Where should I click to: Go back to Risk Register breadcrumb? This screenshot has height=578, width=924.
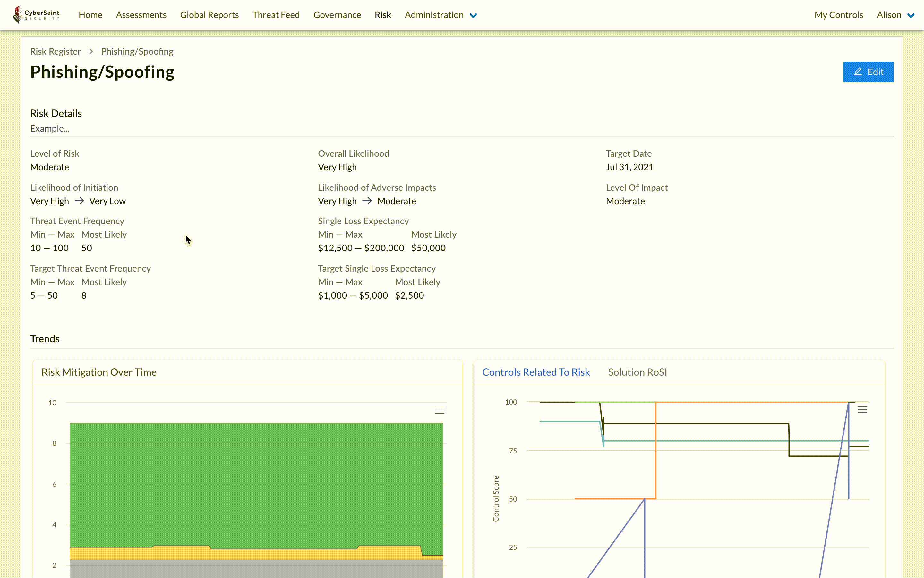tap(56, 51)
